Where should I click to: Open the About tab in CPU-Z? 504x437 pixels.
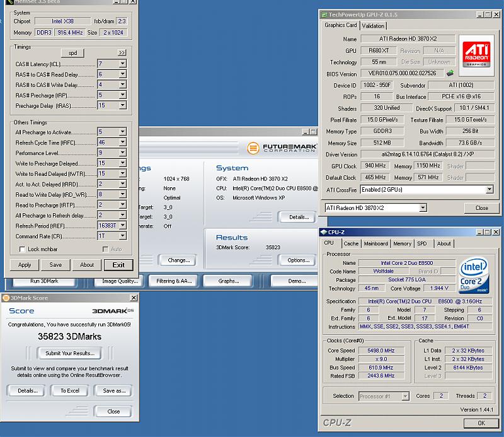click(444, 243)
